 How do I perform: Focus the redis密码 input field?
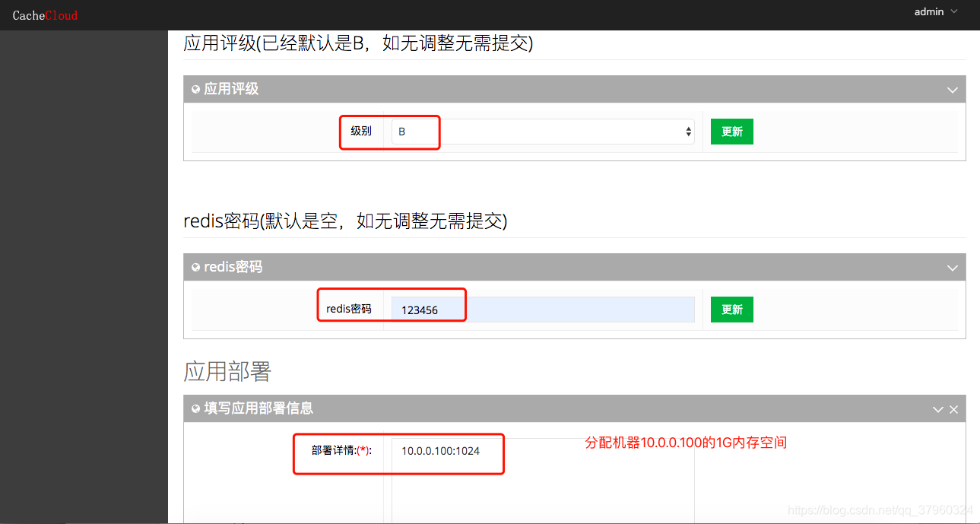click(x=543, y=310)
